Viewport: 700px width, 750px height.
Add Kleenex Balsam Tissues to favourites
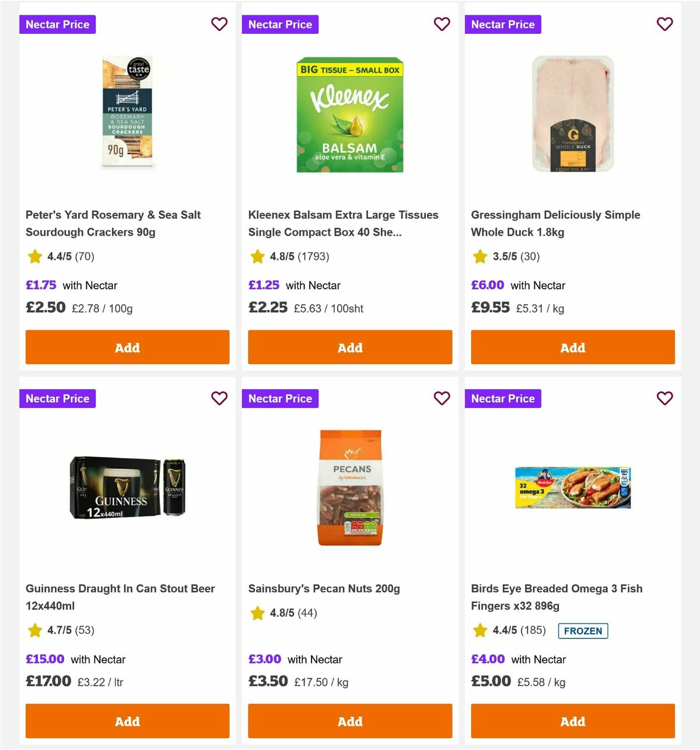[x=442, y=25]
